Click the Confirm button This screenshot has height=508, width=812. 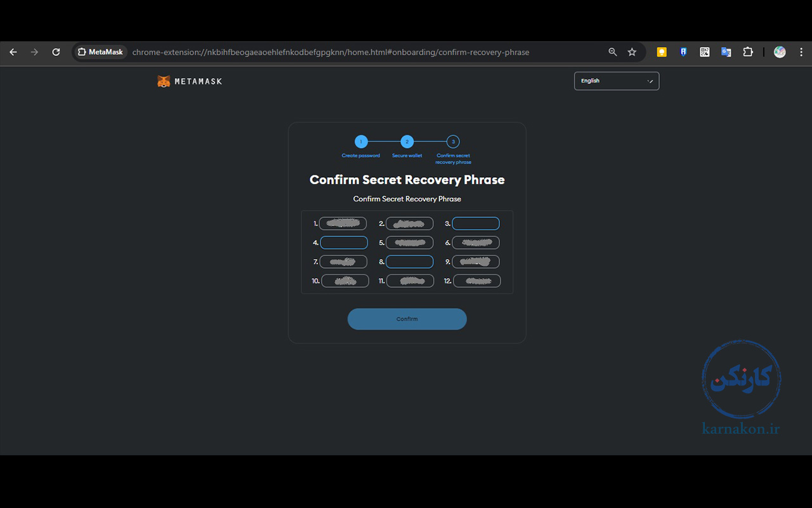click(407, 319)
